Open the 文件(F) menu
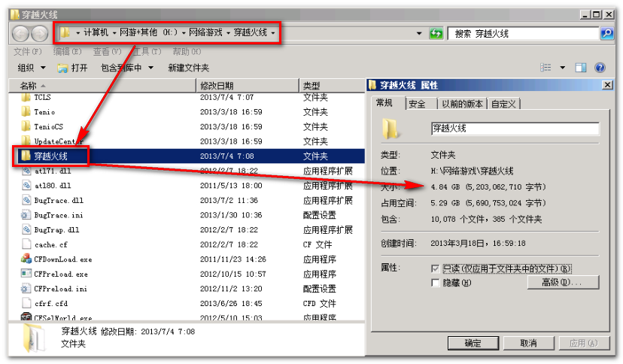This screenshot has width=623, height=364. coord(27,52)
